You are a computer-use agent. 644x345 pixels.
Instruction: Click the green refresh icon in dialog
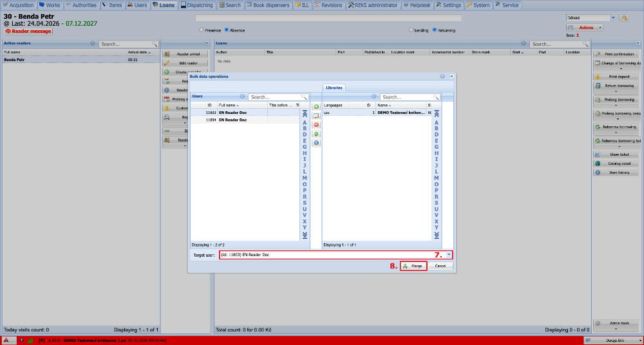coord(316,134)
